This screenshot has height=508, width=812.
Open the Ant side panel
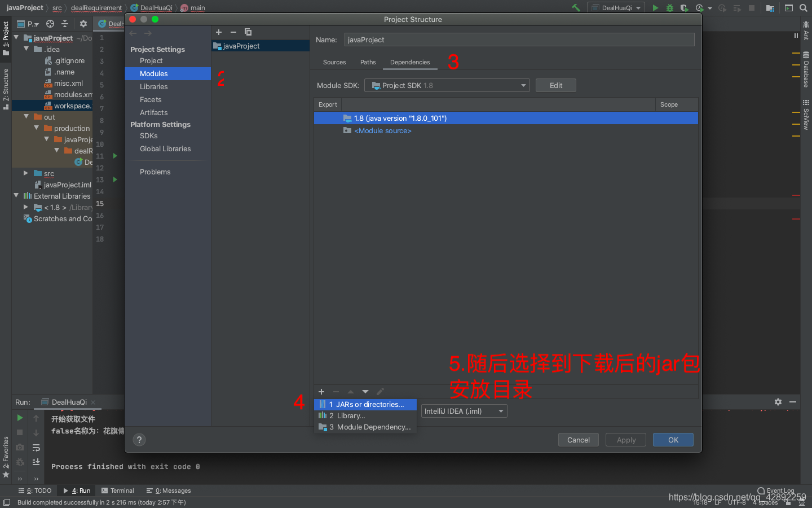pyautogui.click(x=806, y=31)
